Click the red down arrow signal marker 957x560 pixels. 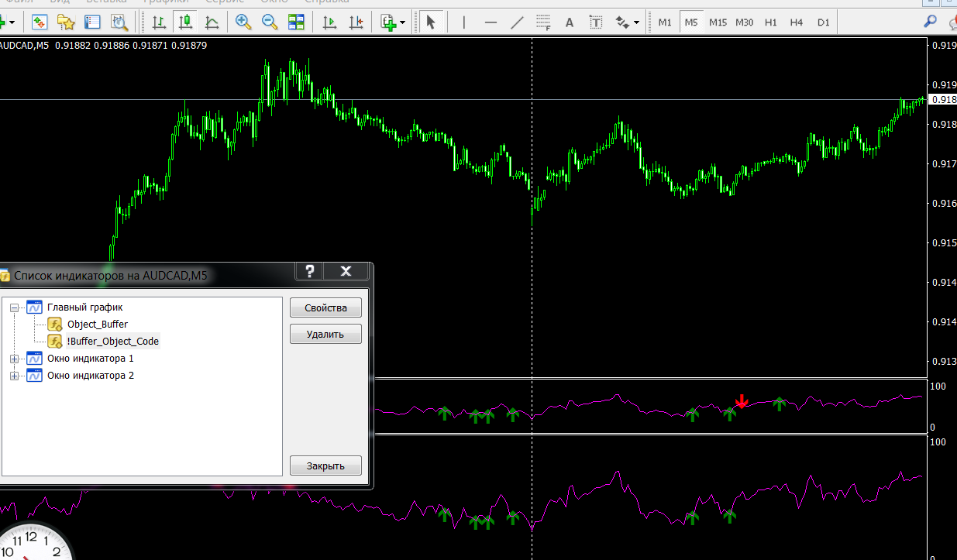742,401
